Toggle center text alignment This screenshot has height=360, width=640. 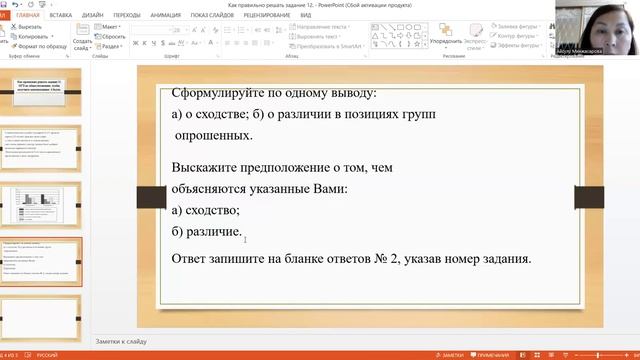[x=236, y=43]
